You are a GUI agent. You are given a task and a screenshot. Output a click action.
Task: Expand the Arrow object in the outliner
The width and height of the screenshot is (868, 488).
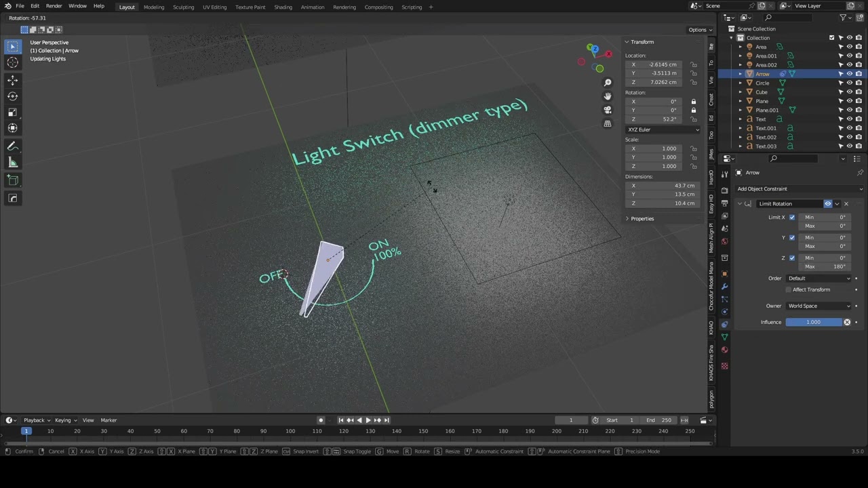click(x=740, y=73)
